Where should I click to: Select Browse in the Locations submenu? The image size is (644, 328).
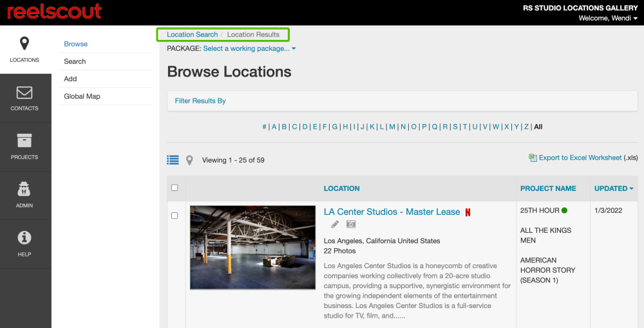pyautogui.click(x=75, y=44)
